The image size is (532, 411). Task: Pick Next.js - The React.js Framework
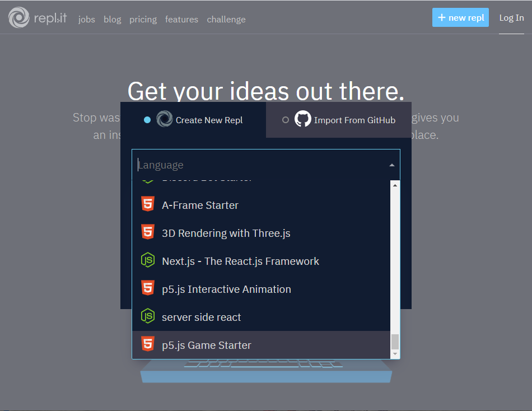click(261, 261)
